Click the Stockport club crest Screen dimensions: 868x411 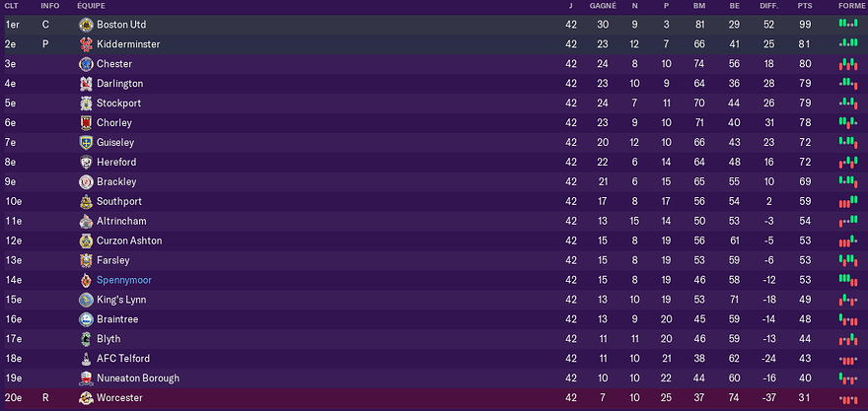tap(86, 103)
